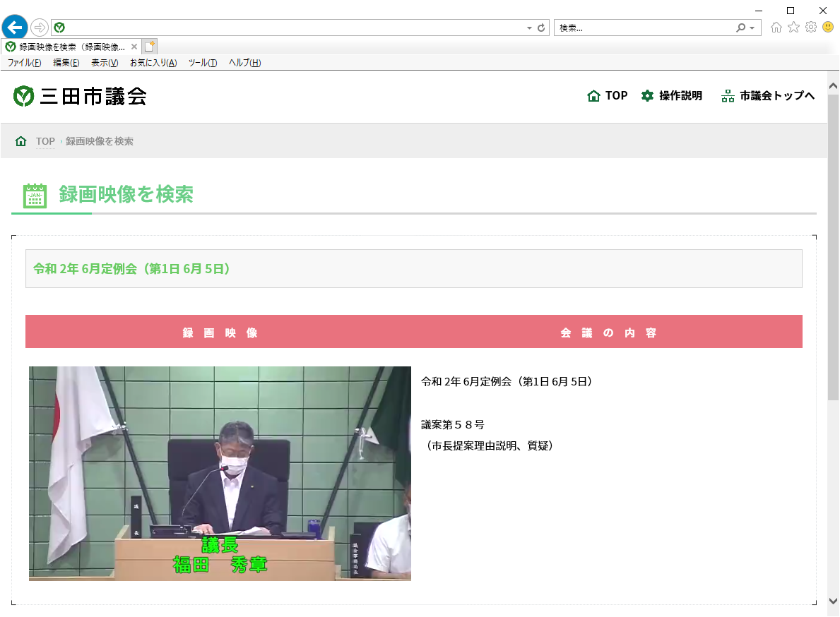
Task: Click the 録画映像を検索 page heading
Action: coord(126,194)
